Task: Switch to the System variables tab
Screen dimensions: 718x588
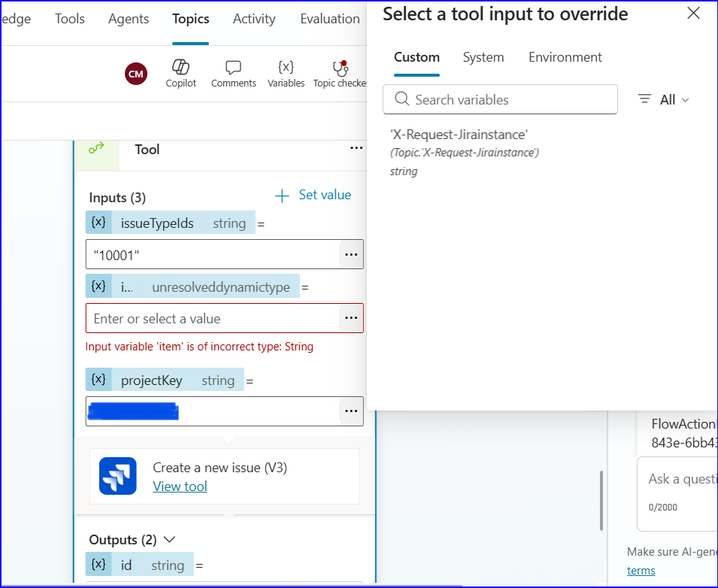Action: tap(483, 57)
